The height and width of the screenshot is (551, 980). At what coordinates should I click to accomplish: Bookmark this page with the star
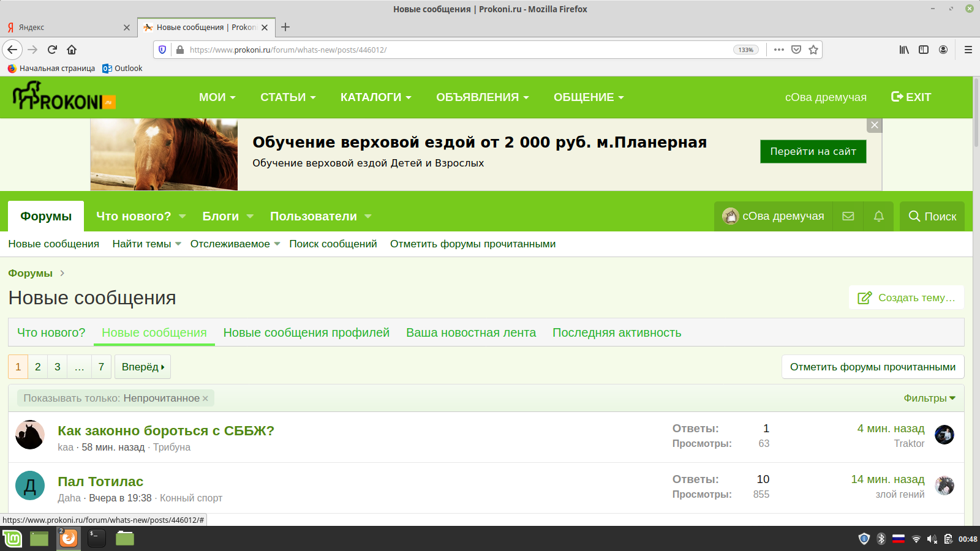click(x=813, y=50)
